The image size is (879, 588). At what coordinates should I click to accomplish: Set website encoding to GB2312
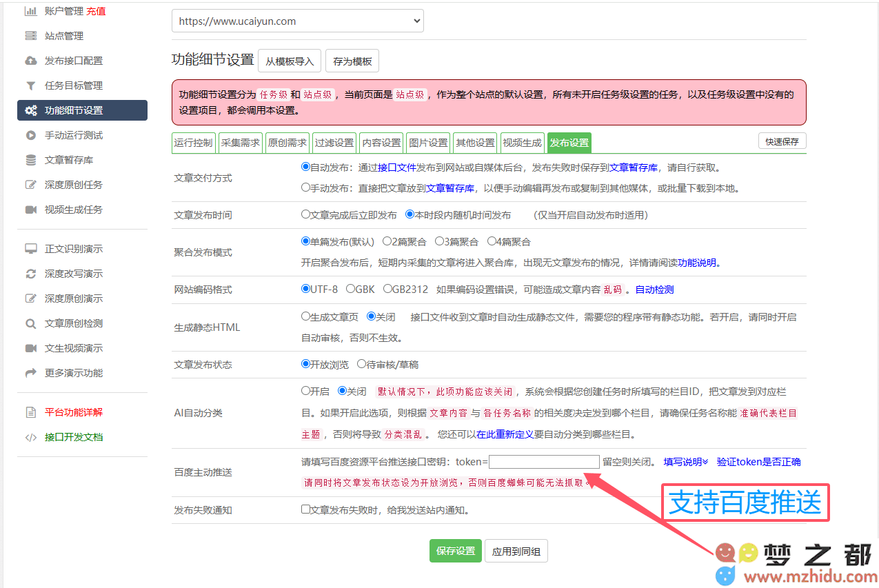pos(387,289)
